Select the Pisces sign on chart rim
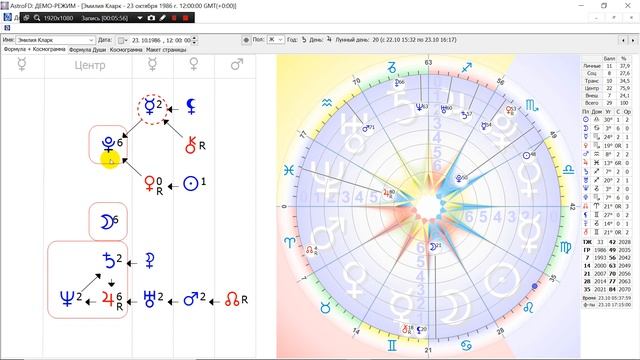640x360 pixels. coord(289,170)
